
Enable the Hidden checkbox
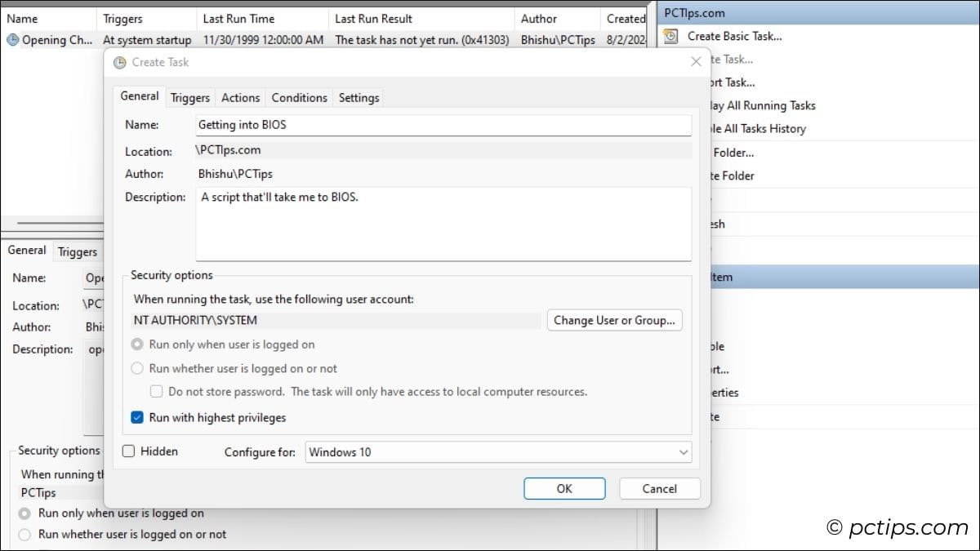click(x=128, y=451)
